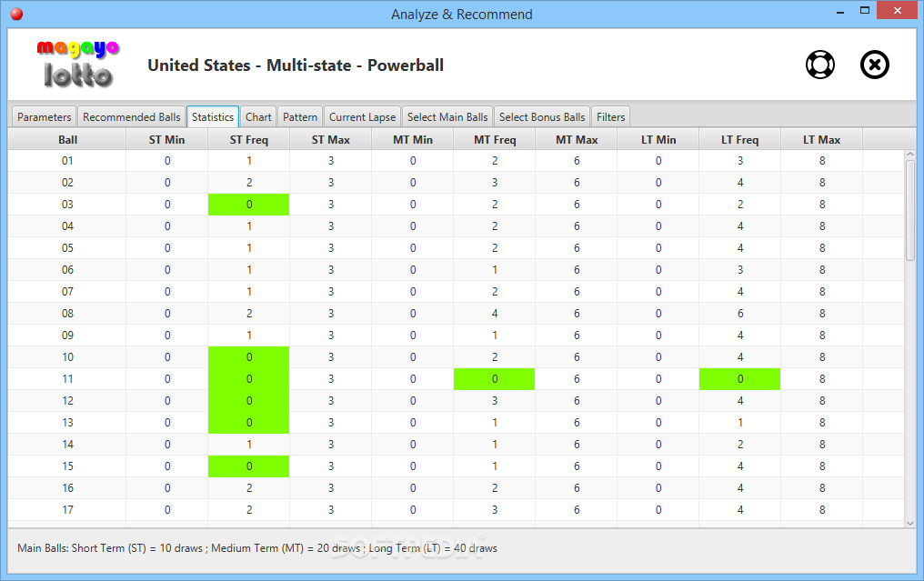Screen dimensions: 924x581
Task: Go to the Select Main Balls tab
Action: tap(447, 116)
